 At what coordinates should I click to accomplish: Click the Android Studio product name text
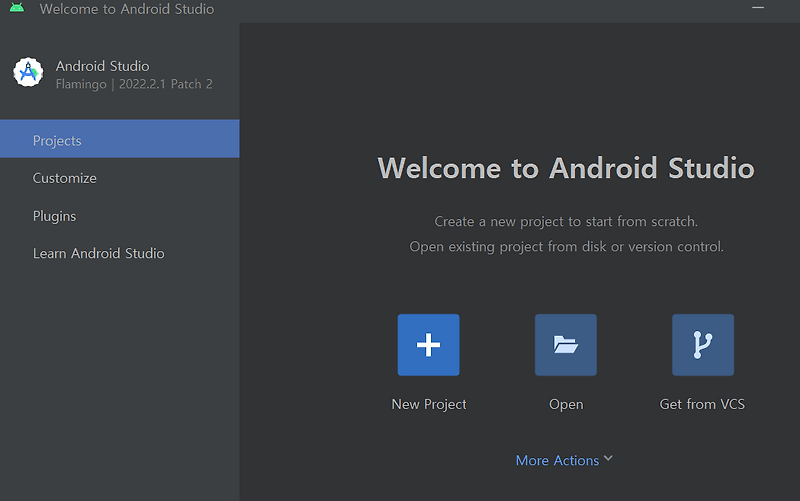[x=103, y=66]
